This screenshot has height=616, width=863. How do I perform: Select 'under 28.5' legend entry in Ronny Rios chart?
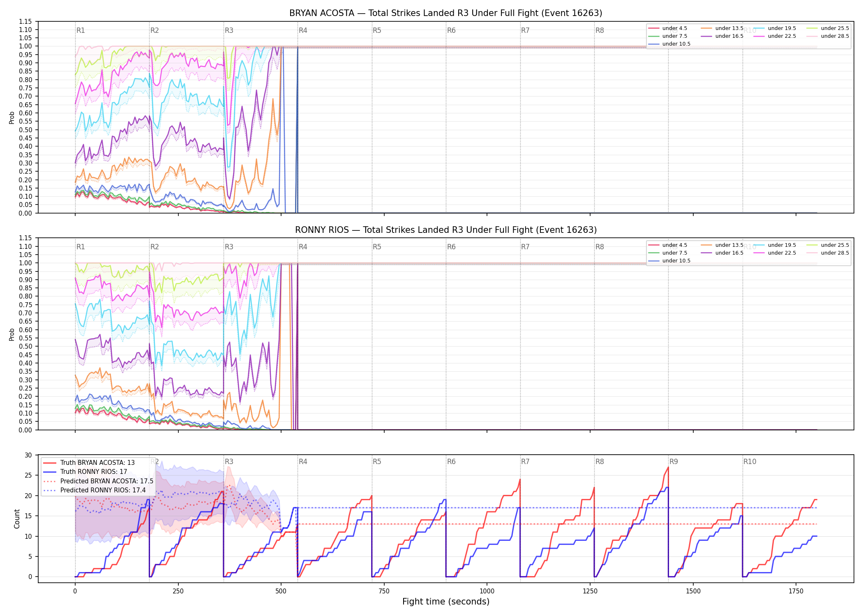828,253
